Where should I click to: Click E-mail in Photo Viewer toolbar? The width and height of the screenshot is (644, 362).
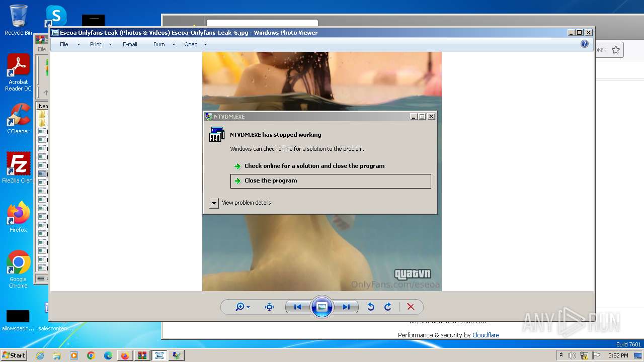(130, 44)
